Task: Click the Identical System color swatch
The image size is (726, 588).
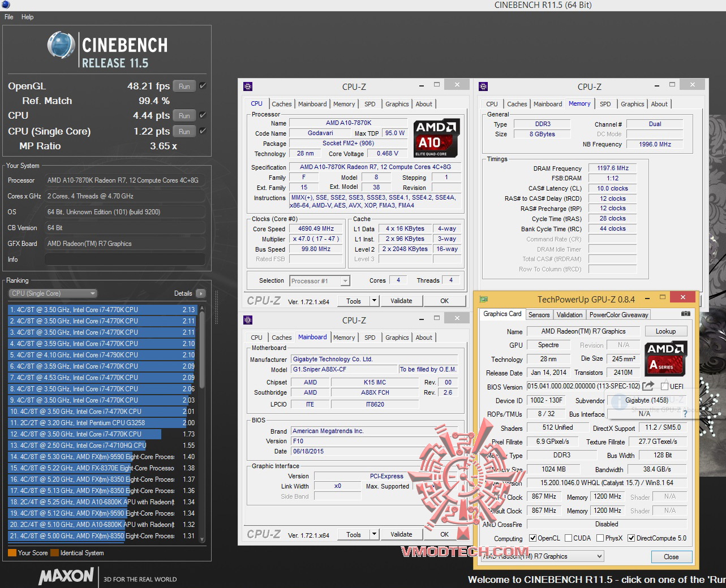Action: [54, 553]
